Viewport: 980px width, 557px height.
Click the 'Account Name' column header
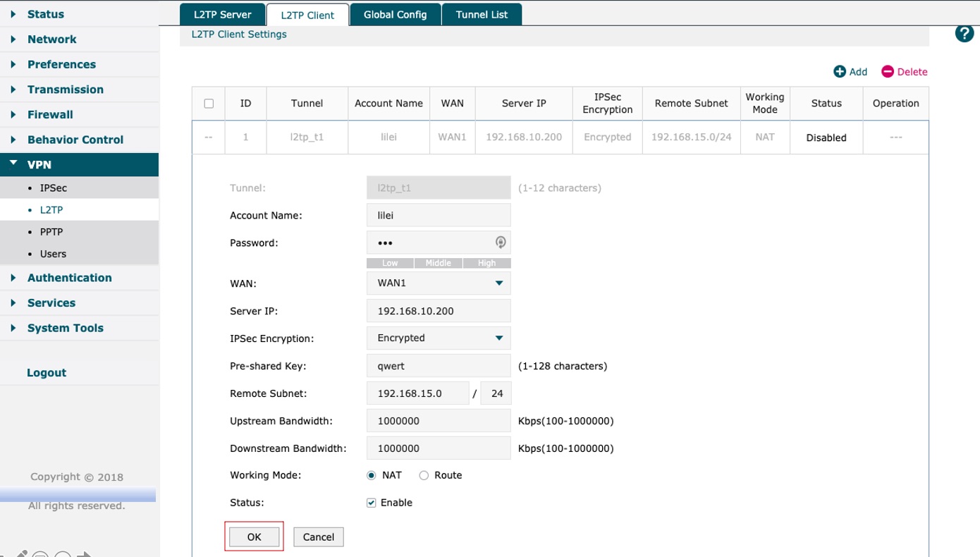click(x=388, y=104)
